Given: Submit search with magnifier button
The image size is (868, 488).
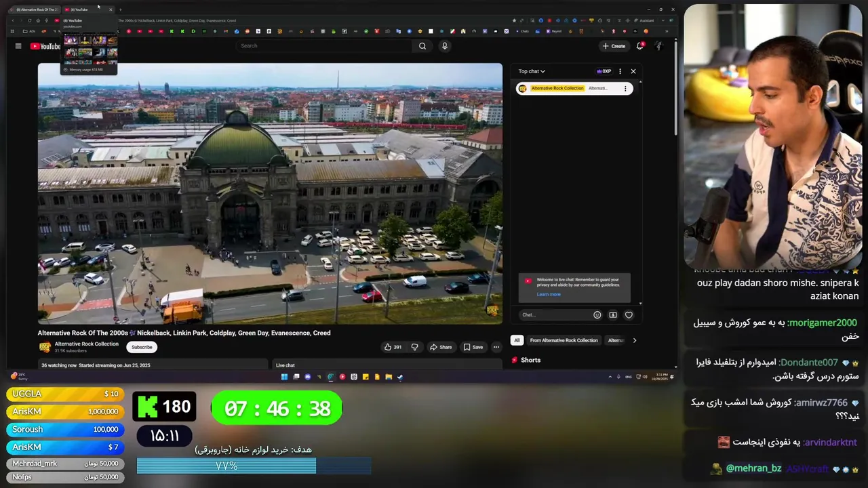Looking at the screenshot, I should [x=422, y=46].
